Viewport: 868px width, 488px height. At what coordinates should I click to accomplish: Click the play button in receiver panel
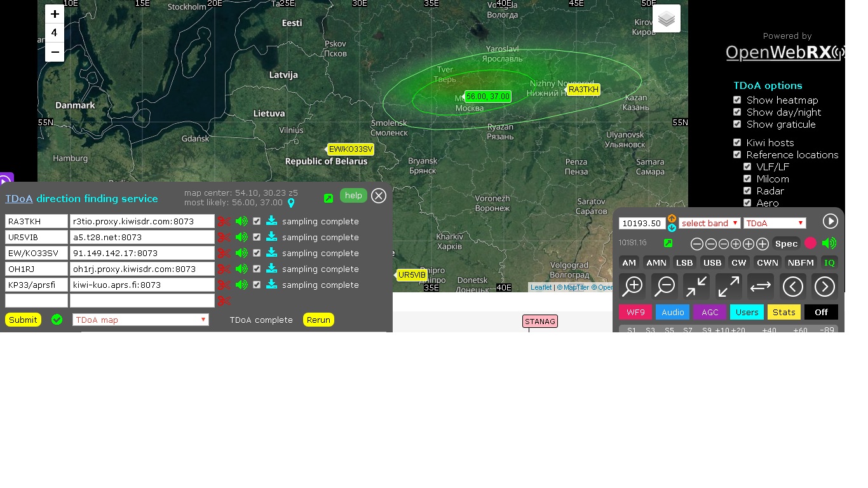coord(830,221)
